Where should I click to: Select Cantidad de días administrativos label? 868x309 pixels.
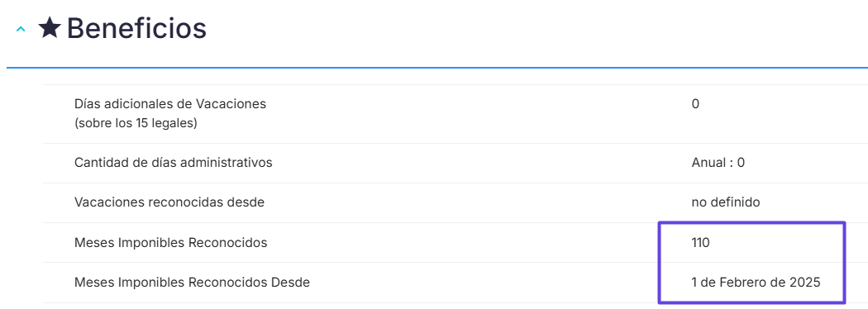[174, 163]
